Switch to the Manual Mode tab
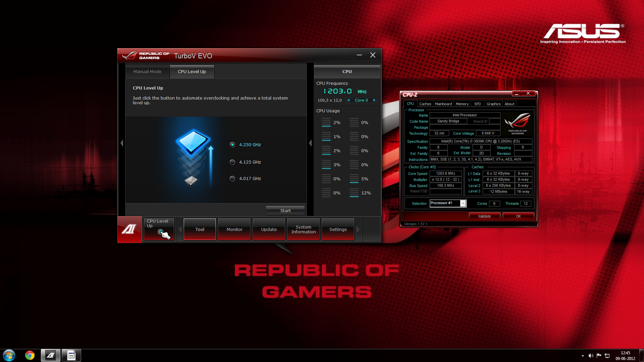644x362 pixels. (x=147, y=72)
